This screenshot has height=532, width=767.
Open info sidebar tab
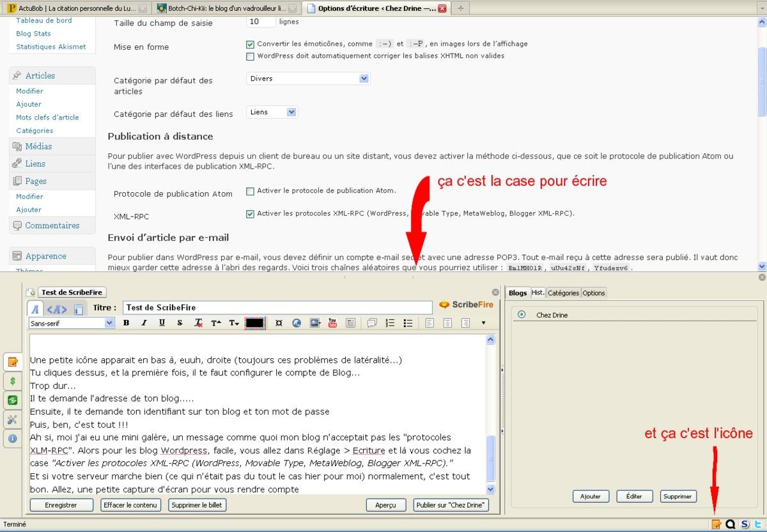click(x=12, y=439)
